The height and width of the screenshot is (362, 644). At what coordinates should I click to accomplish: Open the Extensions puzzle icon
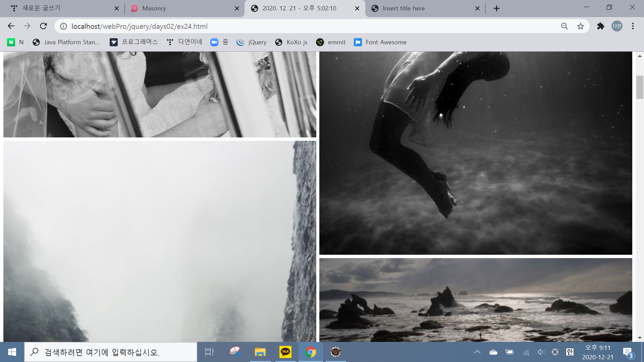[600, 26]
